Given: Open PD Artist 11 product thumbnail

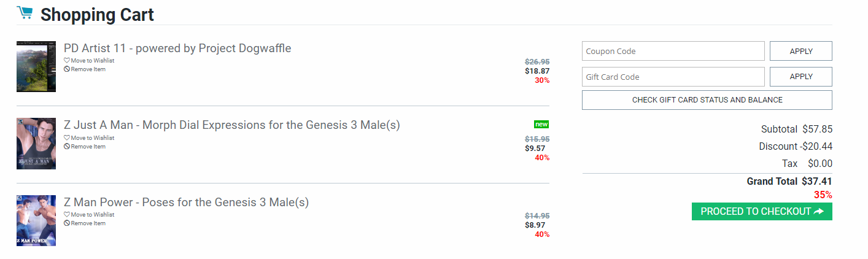Looking at the screenshot, I should point(36,66).
